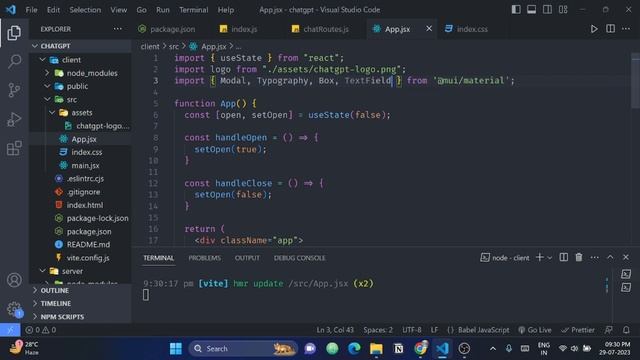
Task: Click the feedback icon in status bar
Action: [609, 330]
